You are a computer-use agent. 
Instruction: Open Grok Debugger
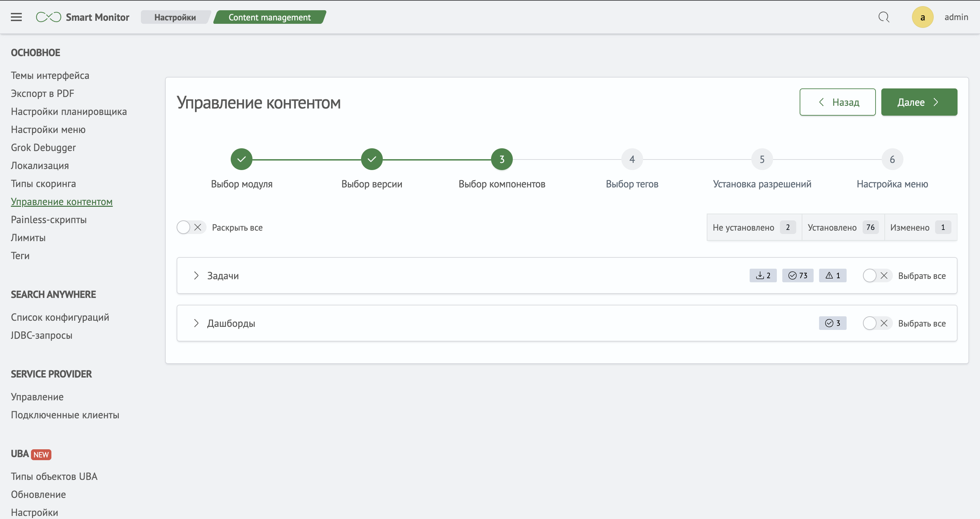pyautogui.click(x=43, y=148)
